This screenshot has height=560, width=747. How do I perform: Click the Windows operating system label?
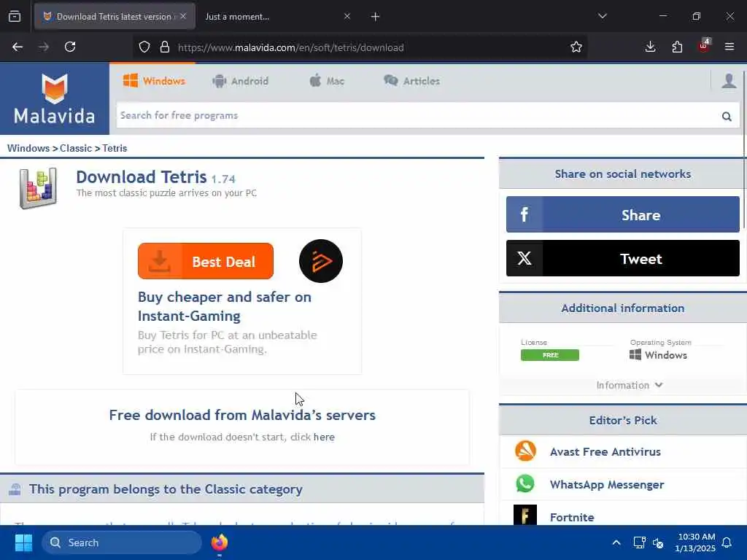coord(659,355)
